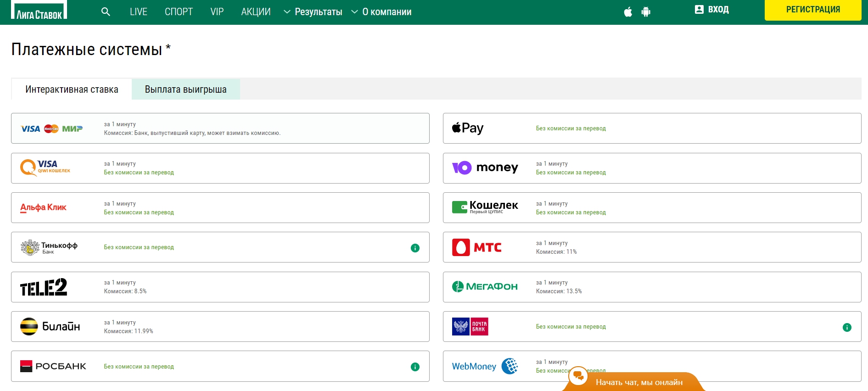Image resolution: width=868 pixels, height=391 pixels.
Task: Open the Apple iOS app icon
Action: pyautogui.click(x=628, y=12)
